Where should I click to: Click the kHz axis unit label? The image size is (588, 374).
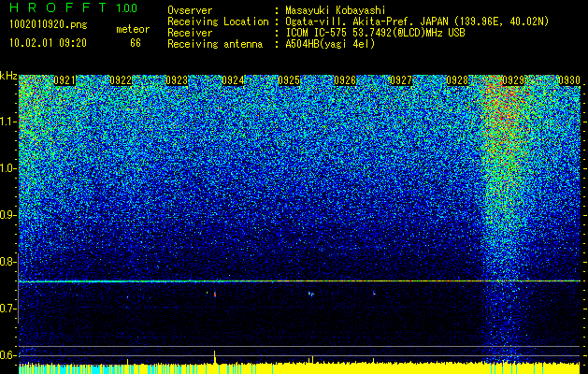click(x=8, y=76)
